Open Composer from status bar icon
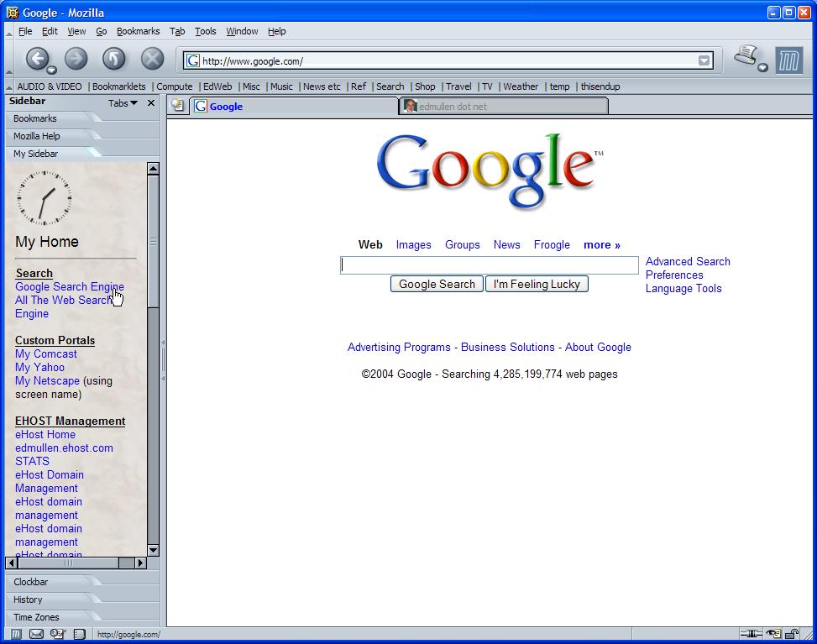 pos(57,634)
